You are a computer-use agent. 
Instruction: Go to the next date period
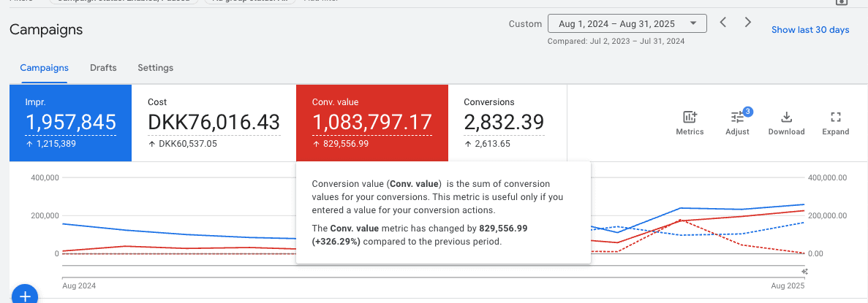(x=747, y=23)
